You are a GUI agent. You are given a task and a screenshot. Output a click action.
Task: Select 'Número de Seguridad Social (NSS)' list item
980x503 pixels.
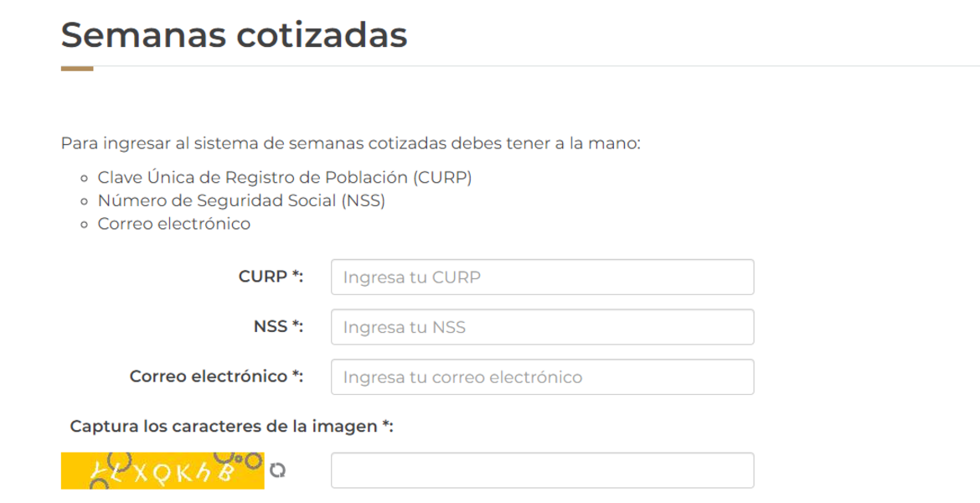click(241, 201)
